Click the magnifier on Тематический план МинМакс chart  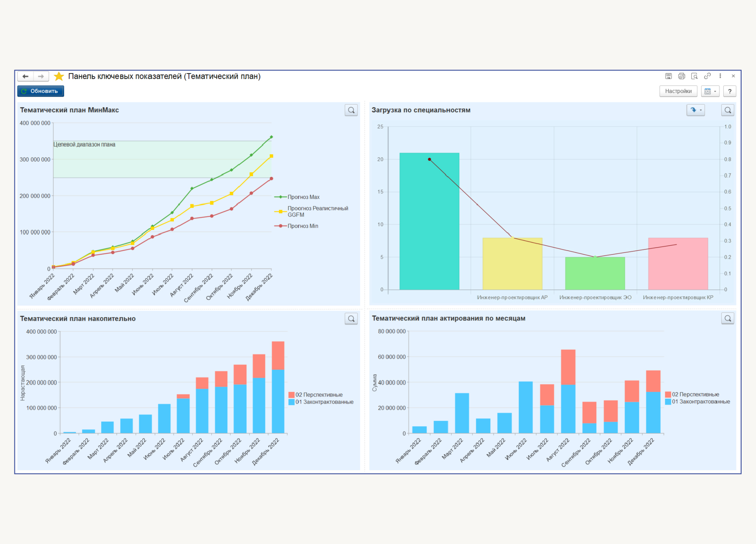coord(351,110)
